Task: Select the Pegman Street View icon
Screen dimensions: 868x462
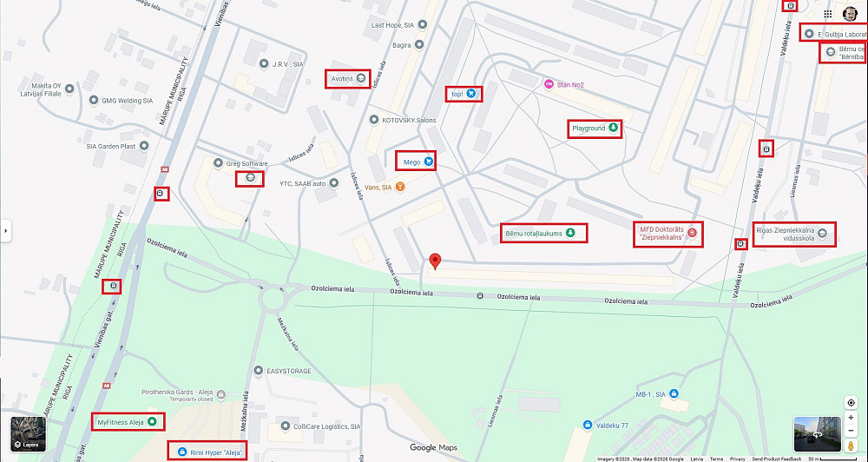Action: [x=851, y=445]
